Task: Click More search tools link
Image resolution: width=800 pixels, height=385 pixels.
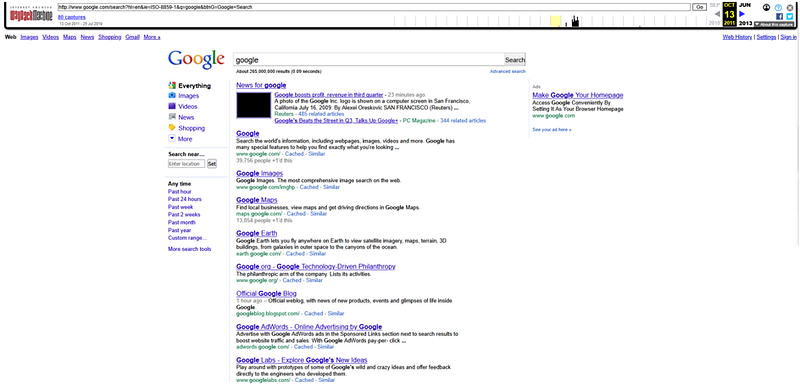Action: coord(189,249)
